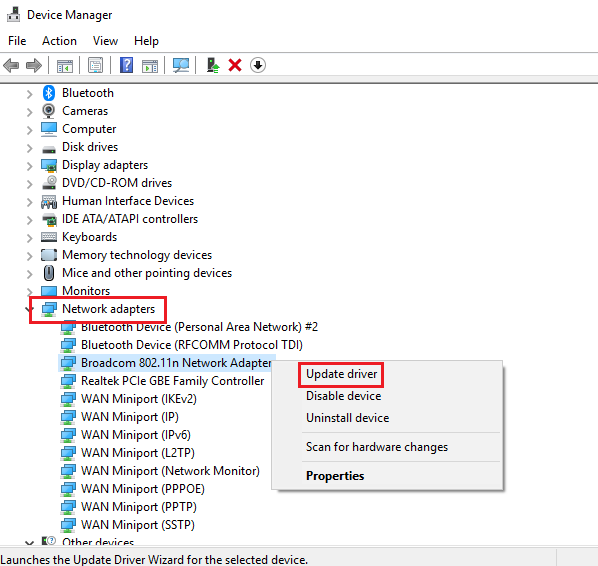Click the Properties sheet toolbar icon
Screen dimensions: 598x566
pos(95,65)
